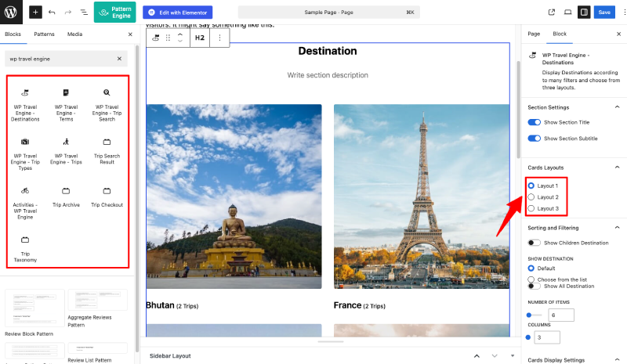Image resolution: width=627 pixels, height=364 pixels.
Task: View page in new tab icon
Action: tap(552, 13)
